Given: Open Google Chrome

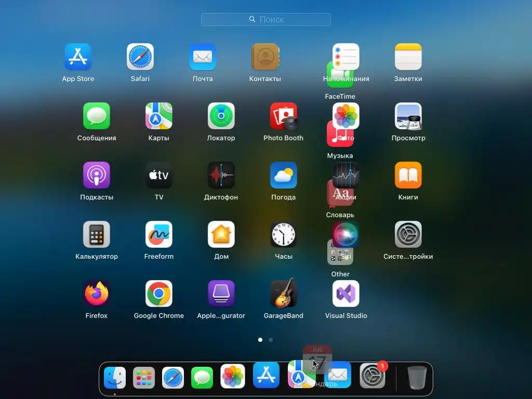Looking at the screenshot, I should tap(159, 294).
